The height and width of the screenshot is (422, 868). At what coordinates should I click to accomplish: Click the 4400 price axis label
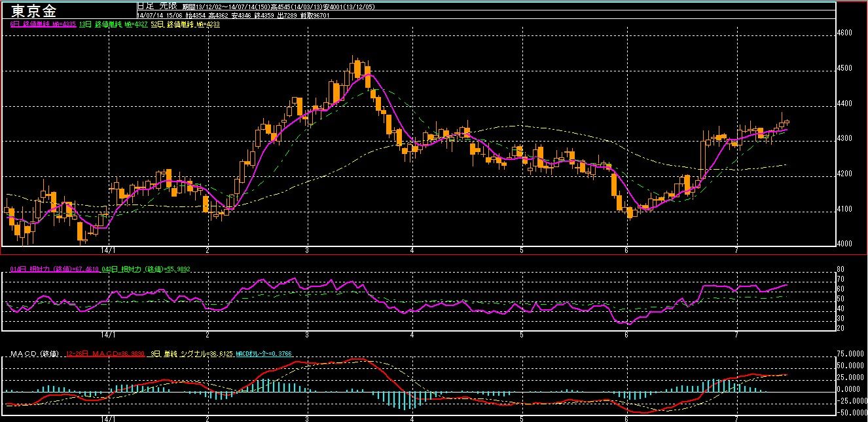844,104
